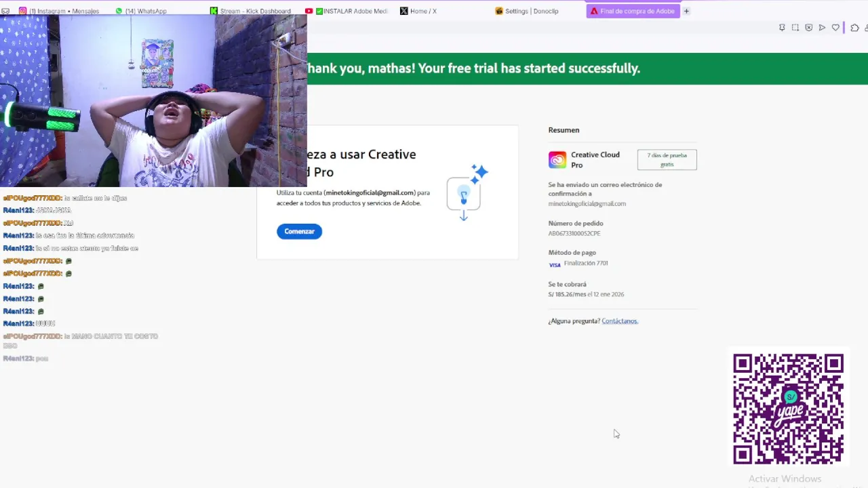The image size is (868, 488).
Task: Click the VISA card logo
Action: [555, 265]
